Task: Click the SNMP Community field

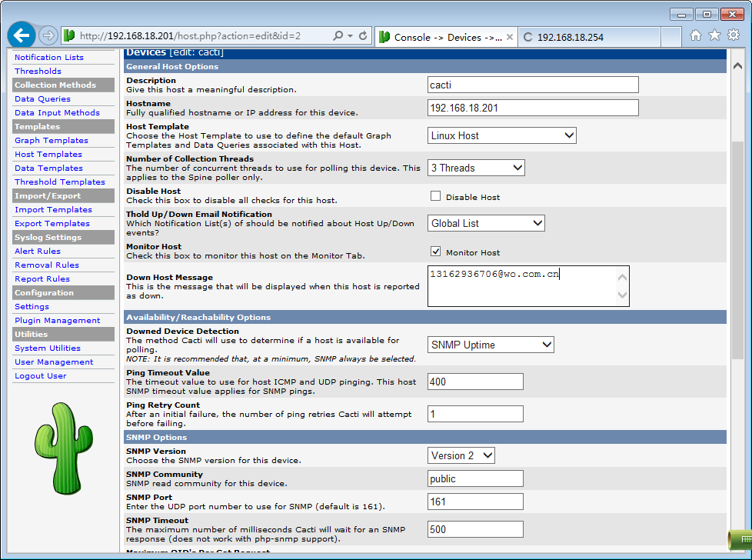Action: tap(475, 478)
